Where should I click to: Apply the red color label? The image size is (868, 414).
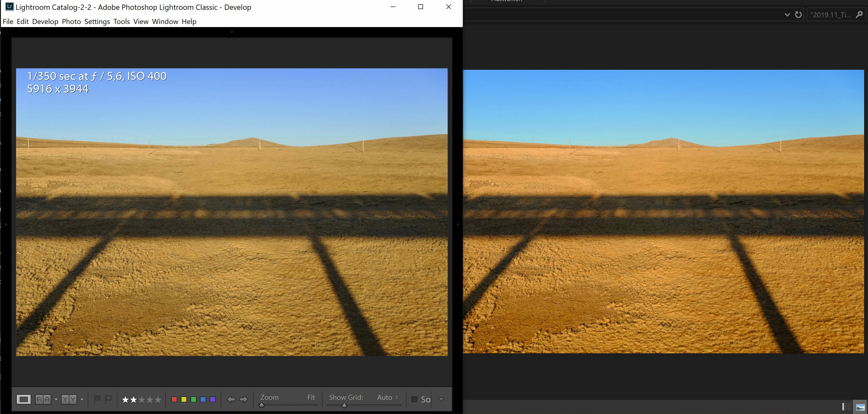point(174,399)
